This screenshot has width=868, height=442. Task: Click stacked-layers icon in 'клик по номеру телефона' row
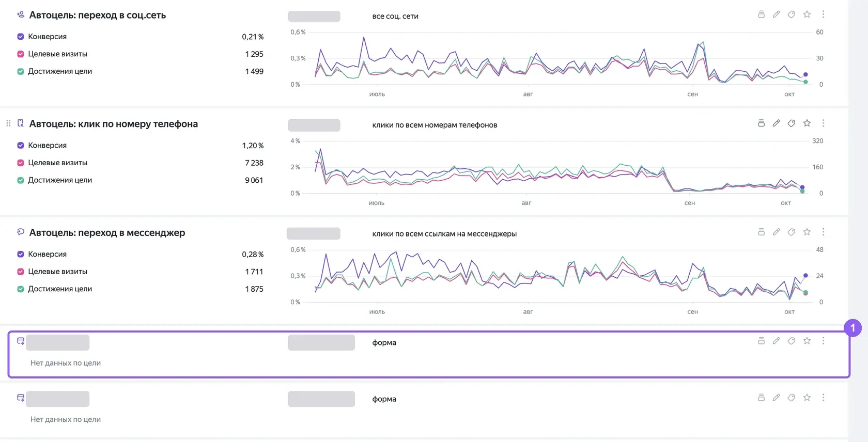[x=761, y=123]
